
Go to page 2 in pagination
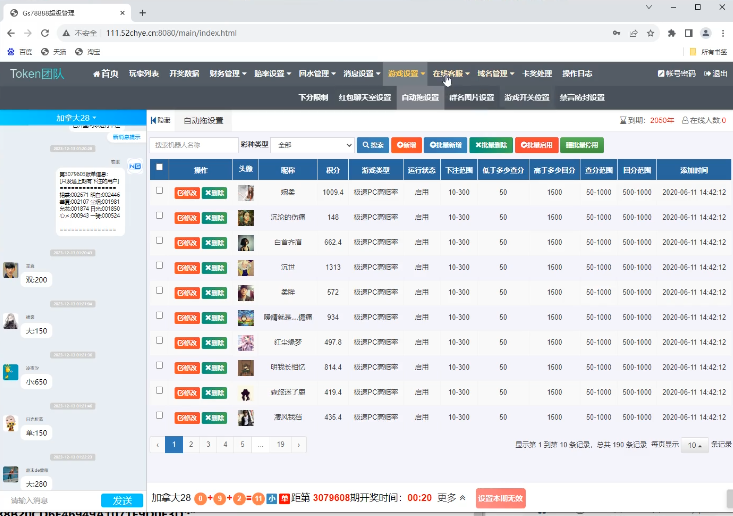click(x=190, y=444)
